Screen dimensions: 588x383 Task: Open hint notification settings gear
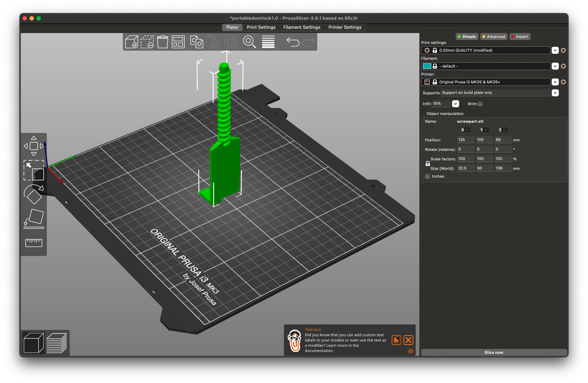(411, 351)
